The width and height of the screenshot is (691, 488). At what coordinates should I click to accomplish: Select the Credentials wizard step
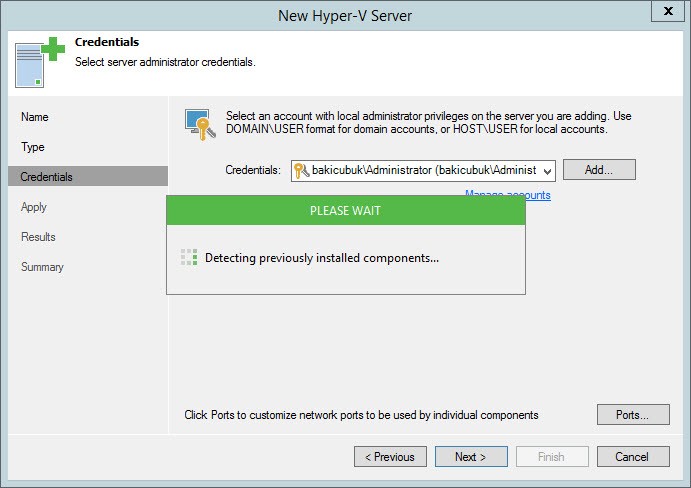click(x=88, y=176)
